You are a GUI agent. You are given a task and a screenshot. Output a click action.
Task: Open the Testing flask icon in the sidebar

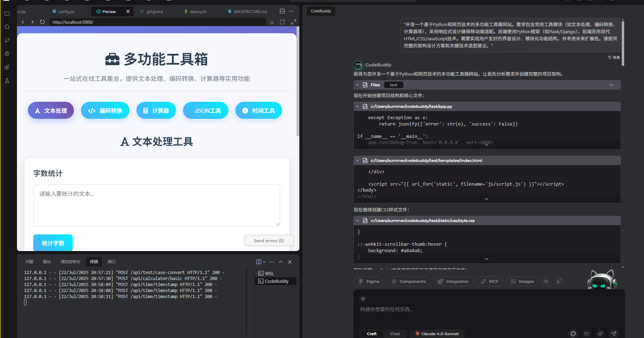coord(7,81)
